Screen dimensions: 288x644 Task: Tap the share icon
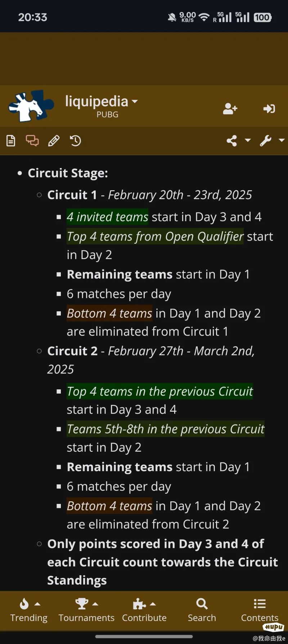232,140
